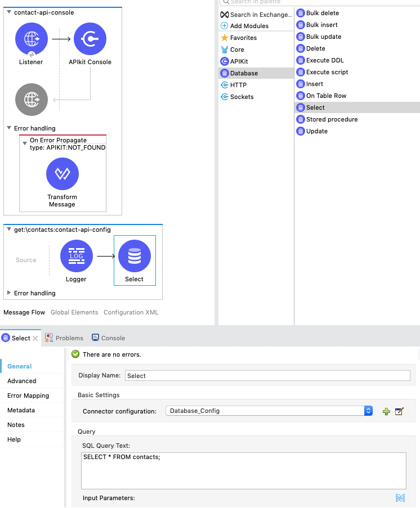Click the Display Name input field

pos(267,376)
